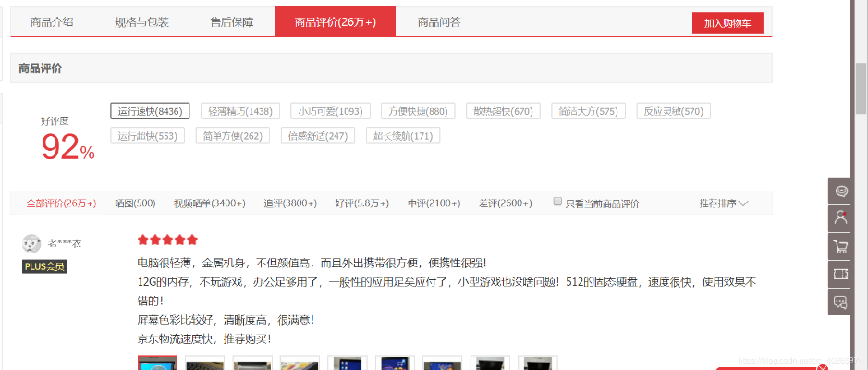Filter by 差评(2600+) reviews
868x370 pixels.
505,203
